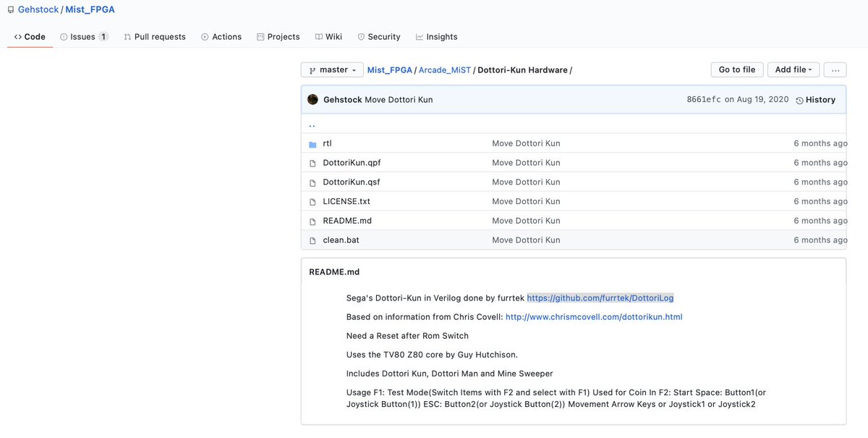
Task: Click the History clock icon
Action: (x=799, y=101)
